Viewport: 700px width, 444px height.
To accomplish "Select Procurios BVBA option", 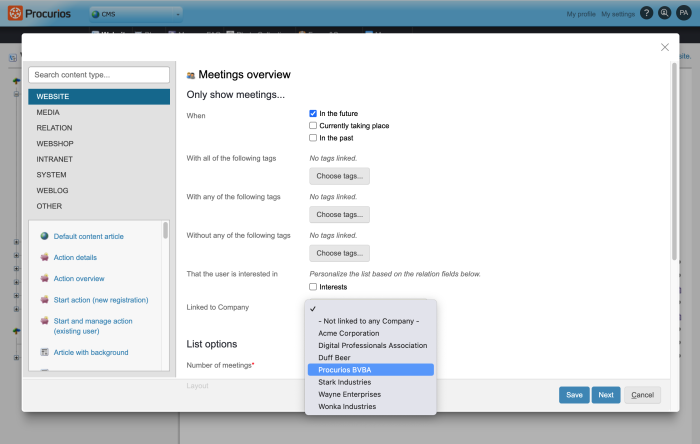I will 371,370.
